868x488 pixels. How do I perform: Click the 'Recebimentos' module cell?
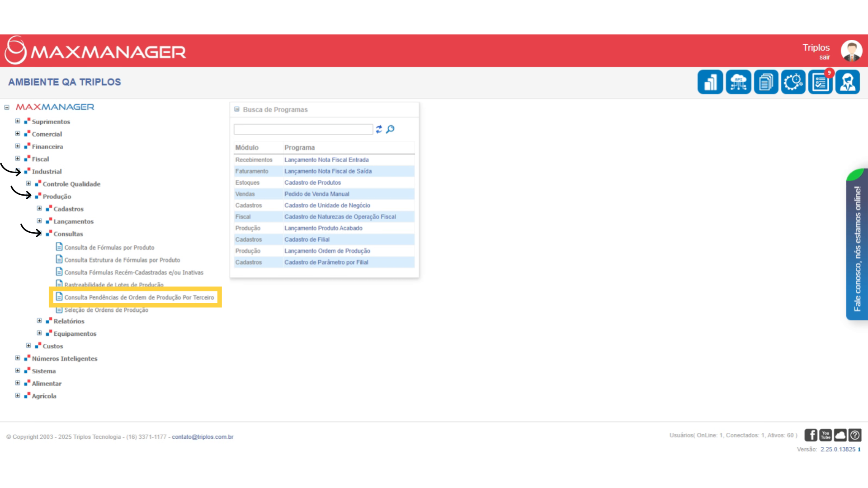point(254,160)
